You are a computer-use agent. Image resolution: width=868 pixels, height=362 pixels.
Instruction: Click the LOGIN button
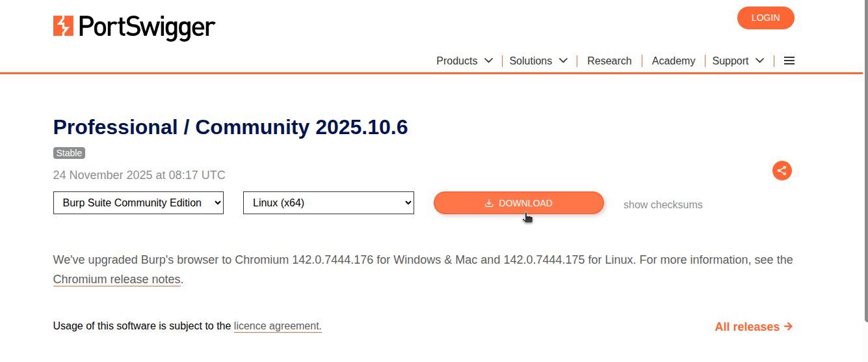765,18
